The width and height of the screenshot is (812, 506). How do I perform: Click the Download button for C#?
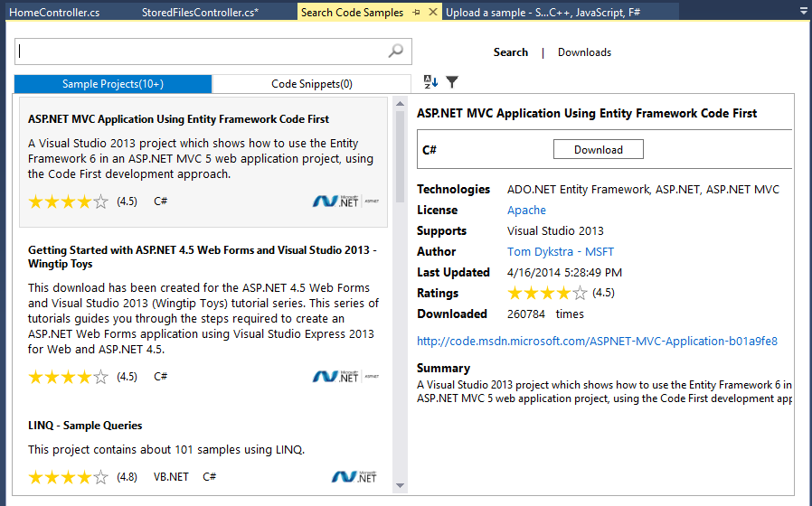coord(598,149)
